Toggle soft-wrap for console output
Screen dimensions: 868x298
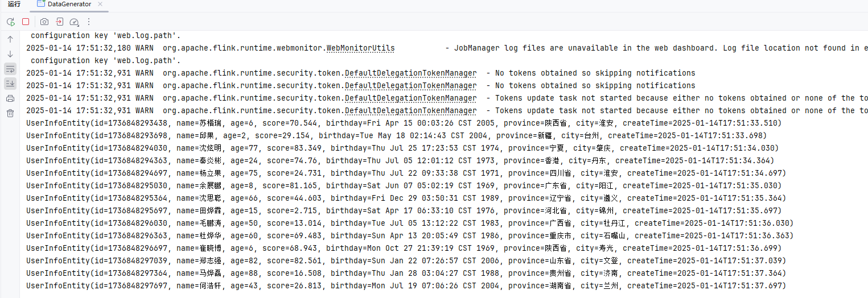(x=10, y=69)
